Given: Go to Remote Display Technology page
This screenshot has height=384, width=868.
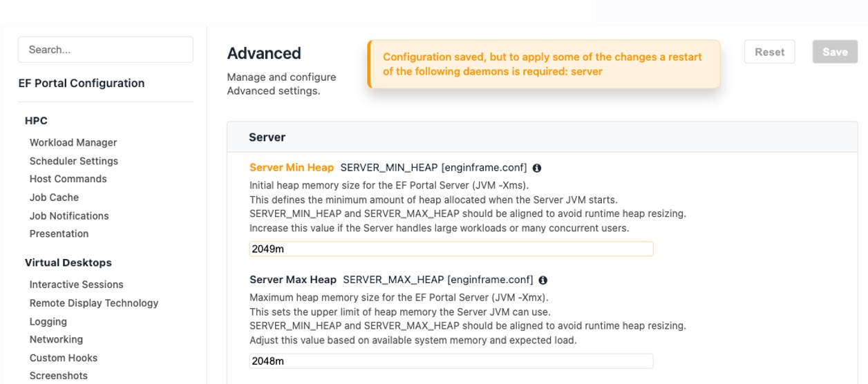Looking at the screenshot, I should pos(94,303).
